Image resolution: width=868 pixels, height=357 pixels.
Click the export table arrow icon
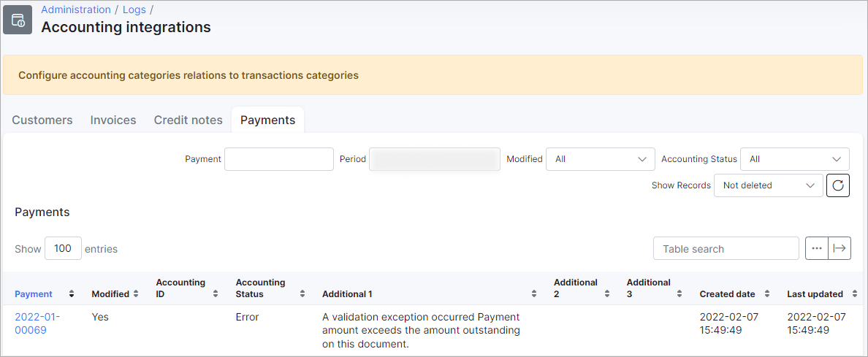pyautogui.click(x=839, y=248)
